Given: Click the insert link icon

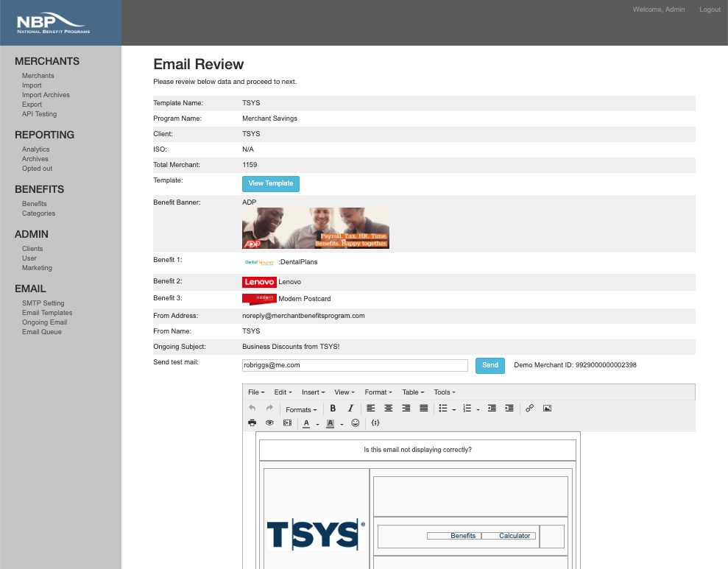Looking at the screenshot, I should pyautogui.click(x=529, y=409).
